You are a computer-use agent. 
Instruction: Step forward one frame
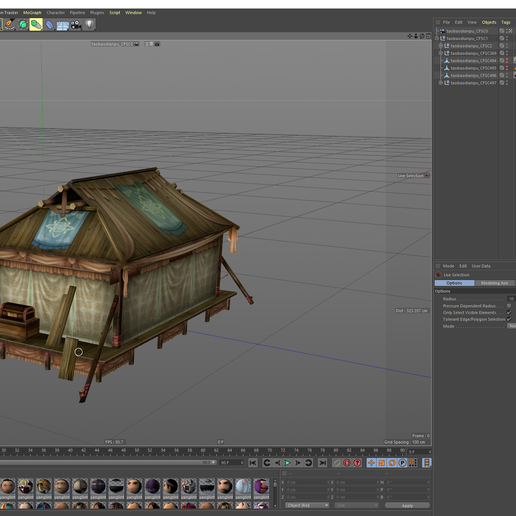click(298, 463)
